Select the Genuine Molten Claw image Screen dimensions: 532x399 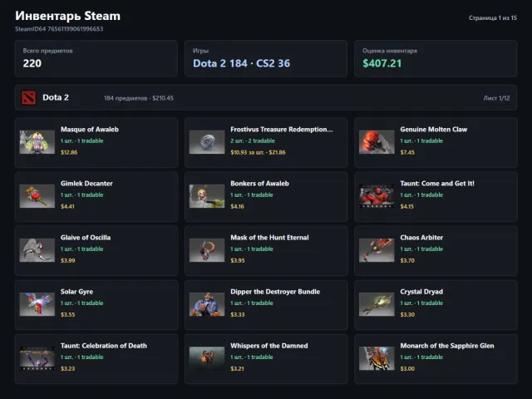[x=377, y=142]
